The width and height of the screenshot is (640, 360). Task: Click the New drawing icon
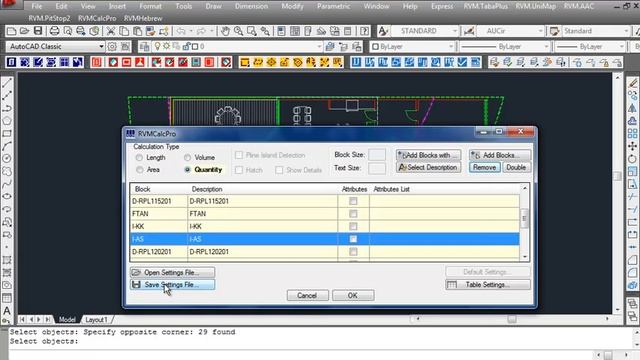point(11,31)
